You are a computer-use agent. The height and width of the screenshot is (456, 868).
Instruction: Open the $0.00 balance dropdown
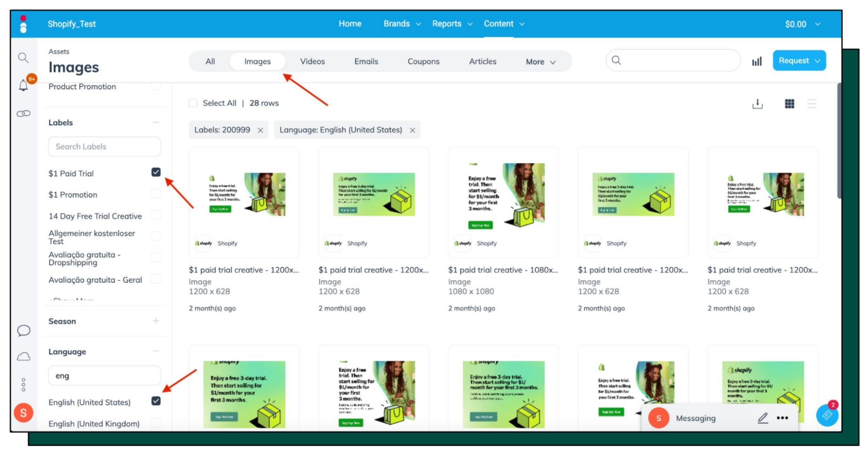pyautogui.click(x=802, y=24)
